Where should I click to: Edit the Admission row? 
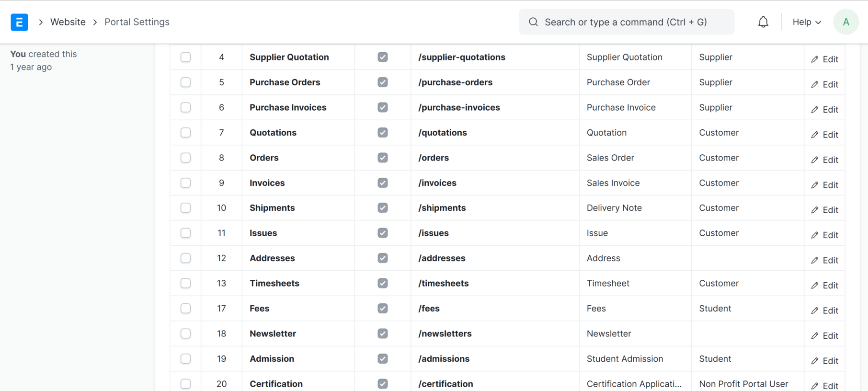click(824, 361)
